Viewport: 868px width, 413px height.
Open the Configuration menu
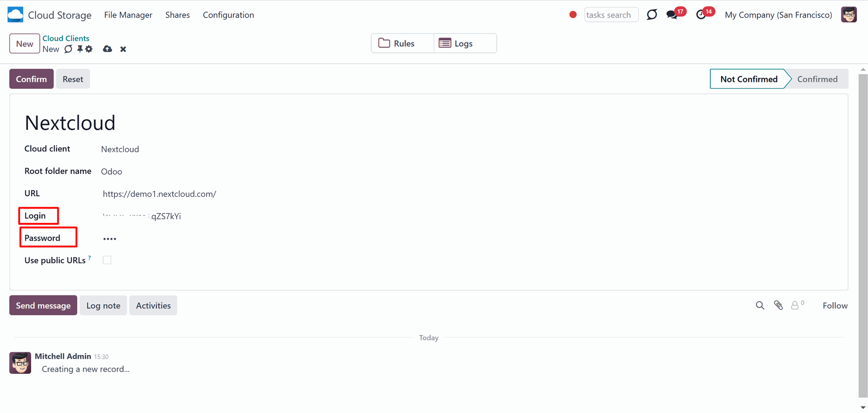pyautogui.click(x=228, y=15)
